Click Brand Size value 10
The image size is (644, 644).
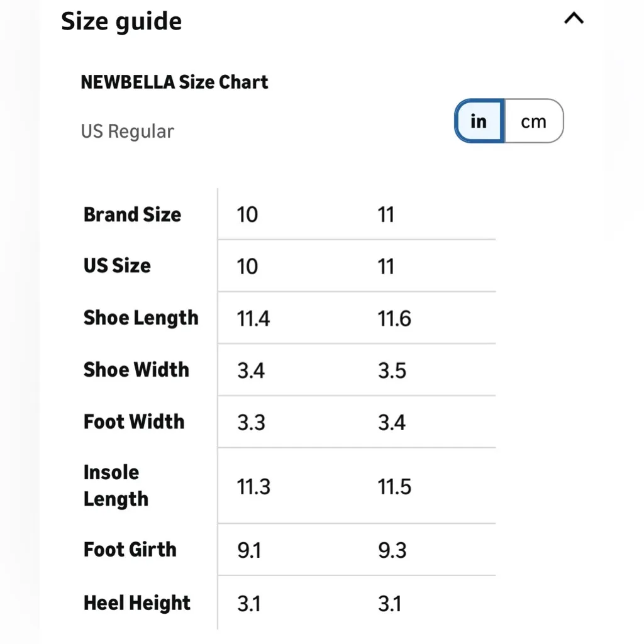tap(247, 214)
